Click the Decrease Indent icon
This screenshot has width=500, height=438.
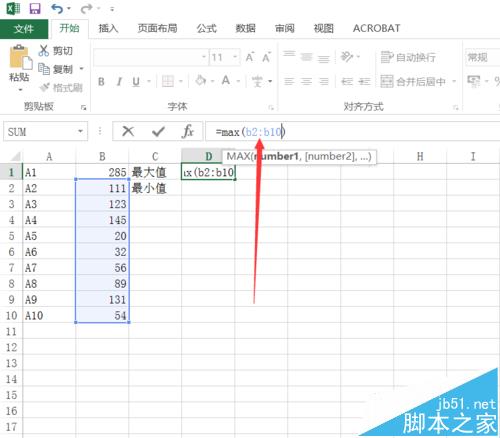pyautogui.click(x=347, y=81)
